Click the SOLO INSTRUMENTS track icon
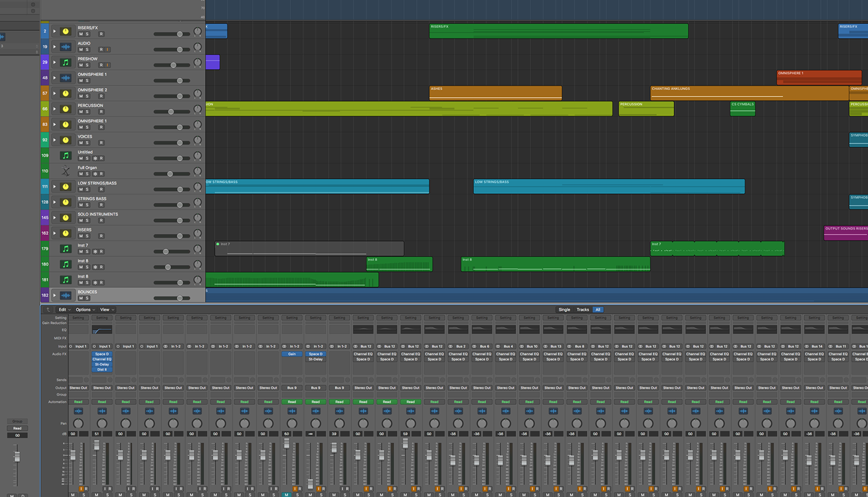The image size is (868, 497). click(65, 218)
